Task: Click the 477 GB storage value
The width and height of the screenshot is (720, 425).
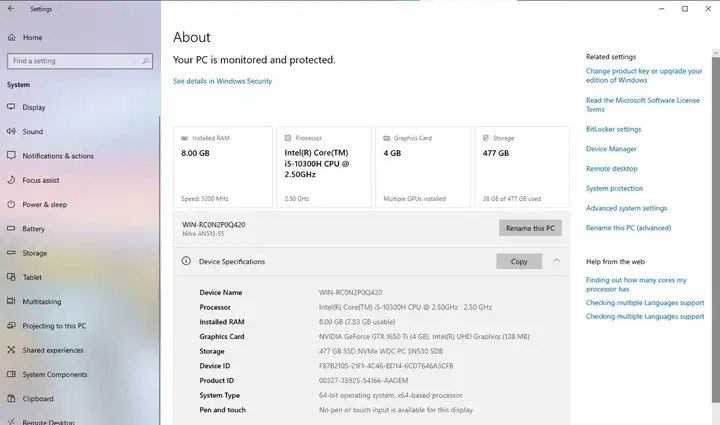Action: click(x=495, y=153)
